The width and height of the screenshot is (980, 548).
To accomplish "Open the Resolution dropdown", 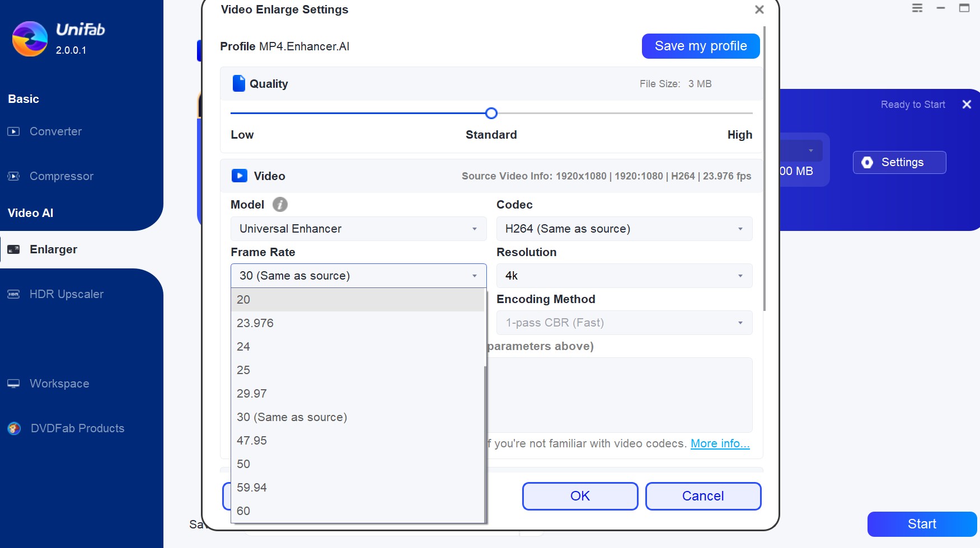I will (x=623, y=275).
